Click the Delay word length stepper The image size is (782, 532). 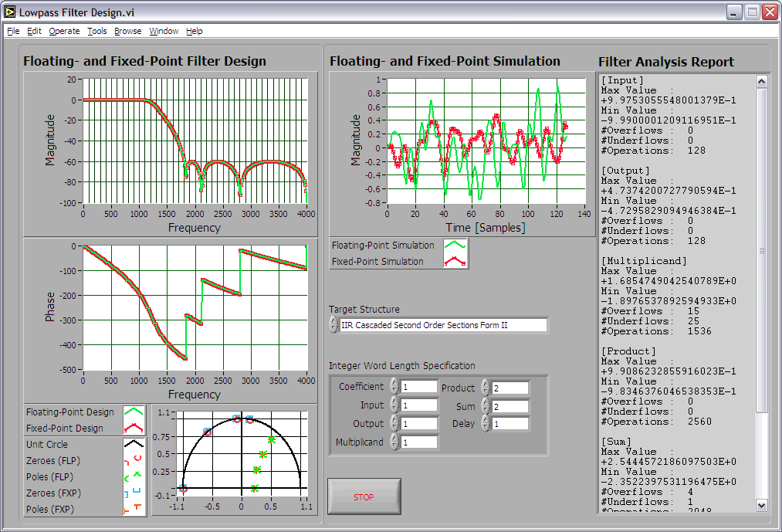(x=485, y=423)
